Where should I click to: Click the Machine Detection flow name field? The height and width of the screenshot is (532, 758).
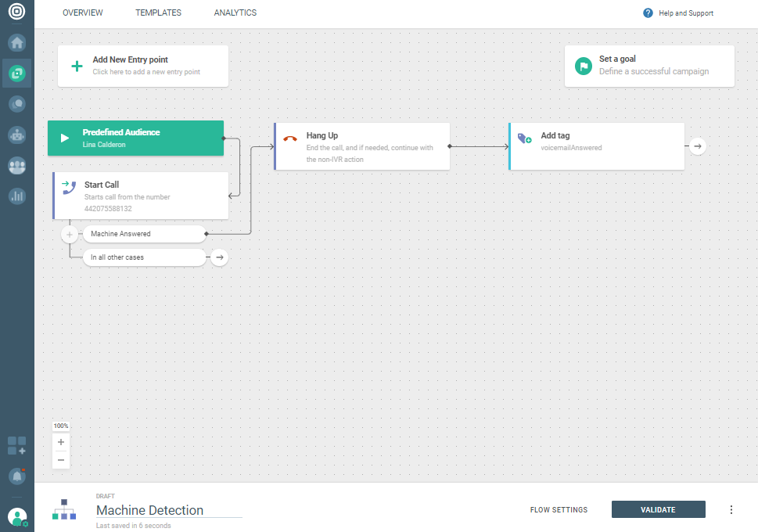click(x=168, y=510)
